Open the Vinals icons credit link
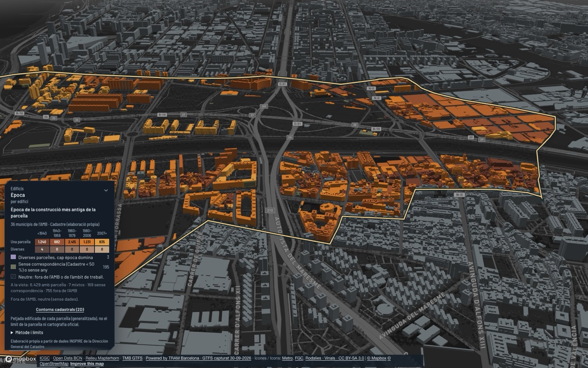 click(x=331, y=358)
